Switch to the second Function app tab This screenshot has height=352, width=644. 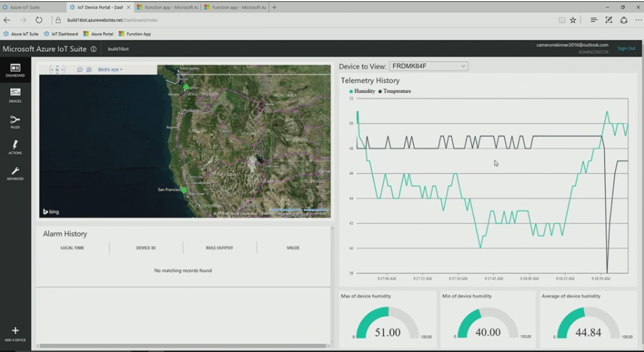(x=236, y=7)
